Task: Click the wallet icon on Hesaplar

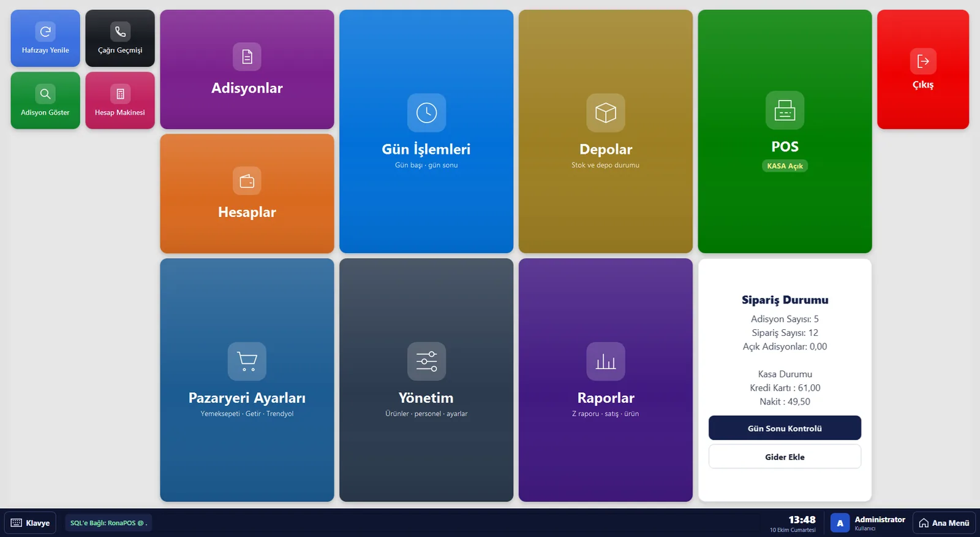Action: tap(247, 181)
